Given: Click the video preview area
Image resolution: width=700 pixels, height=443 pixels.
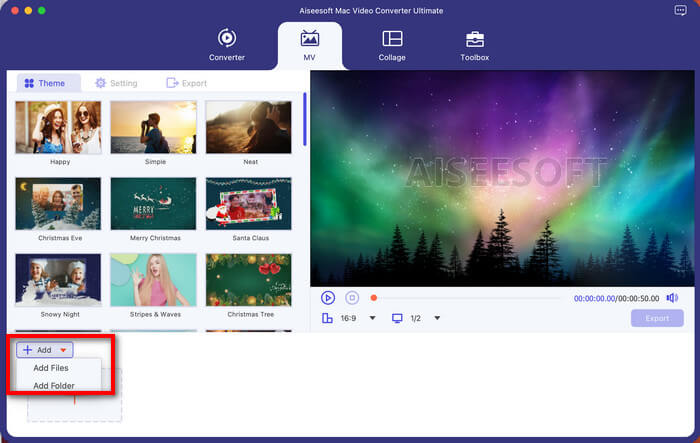Looking at the screenshot, I should (502, 179).
